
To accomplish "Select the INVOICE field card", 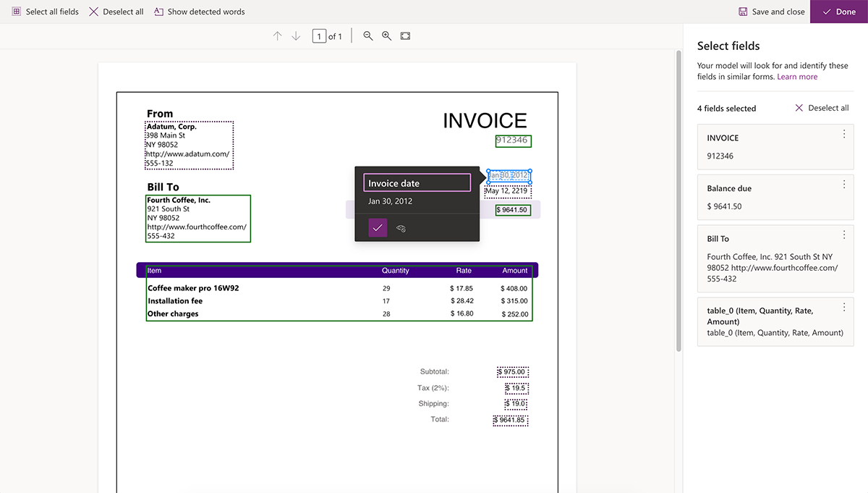I will 775,147.
